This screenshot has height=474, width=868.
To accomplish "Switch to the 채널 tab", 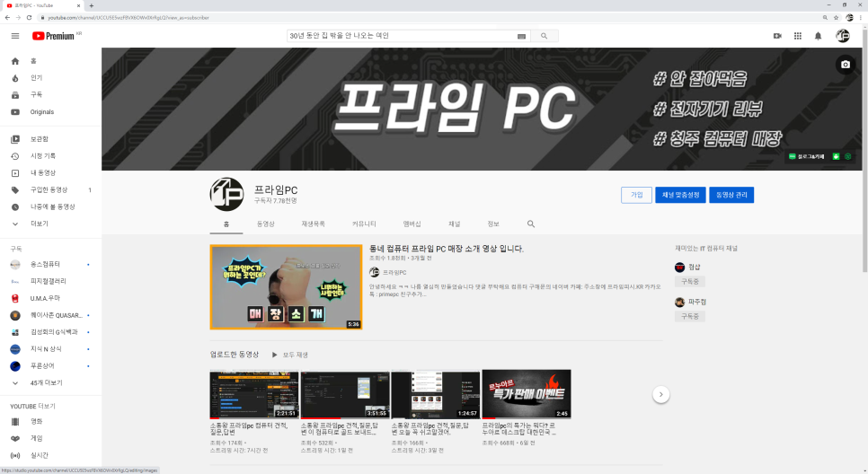I will [x=455, y=224].
